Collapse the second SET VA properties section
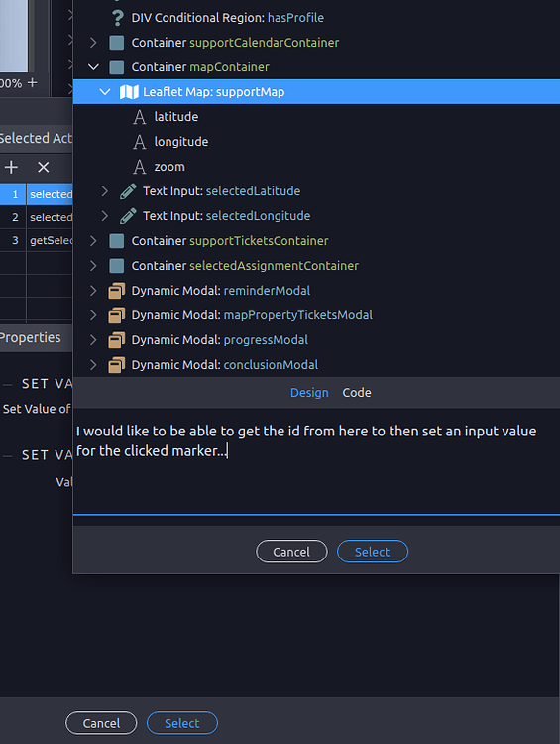Viewport: 560px width, 744px height. point(8,456)
